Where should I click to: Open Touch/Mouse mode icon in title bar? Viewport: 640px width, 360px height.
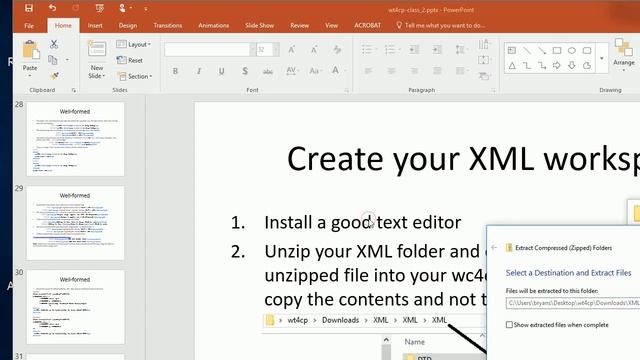[x=122, y=8]
